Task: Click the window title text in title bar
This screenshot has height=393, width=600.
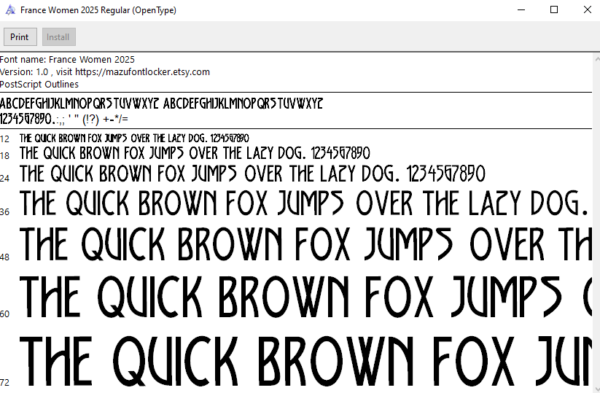Action: pos(98,10)
